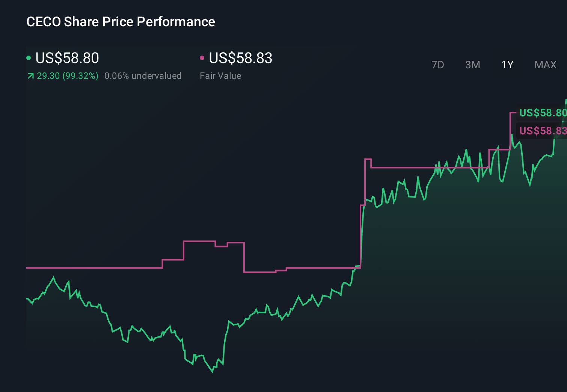Toggle the fair value line via US$58.83 label
This screenshot has width=567, height=392.
point(240,58)
